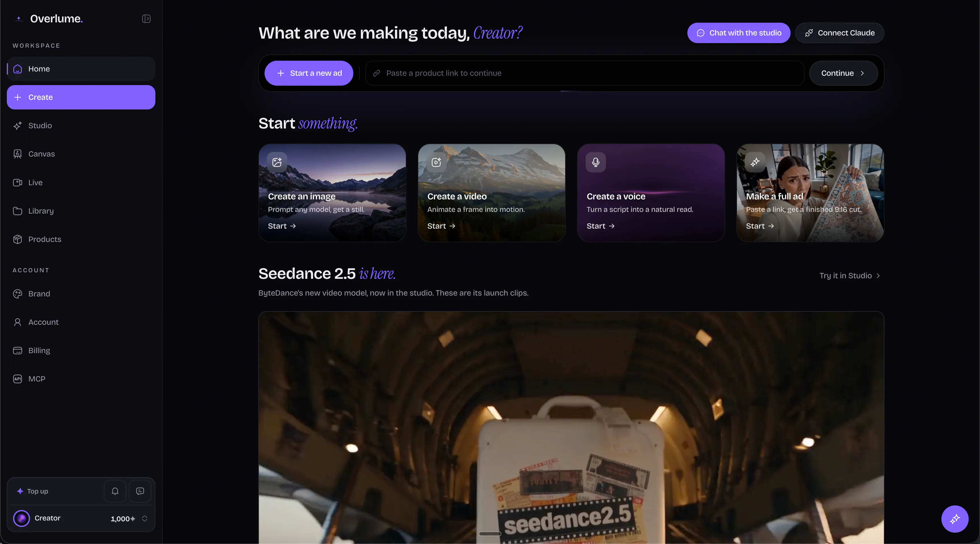The height and width of the screenshot is (544, 980).
Task: Navigate to the Live section
Action: click(81, 183)
